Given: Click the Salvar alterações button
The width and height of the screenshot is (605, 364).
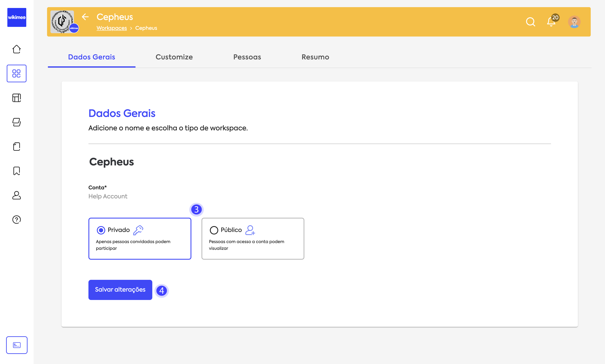Looking at the screenshot, I should [120, 289].
